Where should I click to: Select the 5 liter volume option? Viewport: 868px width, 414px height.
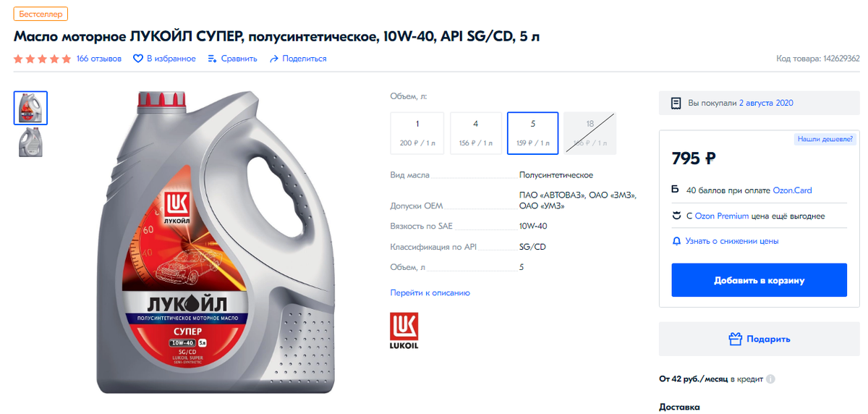pyautogui.click(x=533, y=133)
